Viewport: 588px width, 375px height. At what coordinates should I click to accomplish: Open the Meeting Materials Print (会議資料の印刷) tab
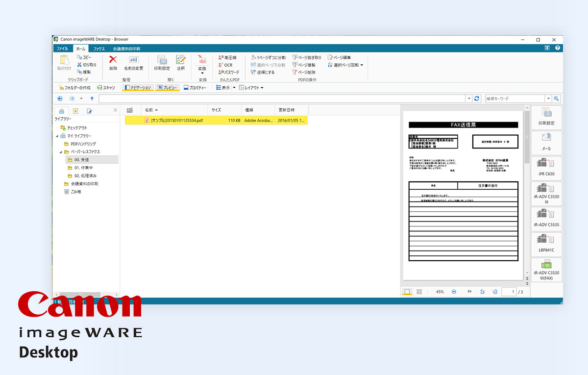coord(126,49)
